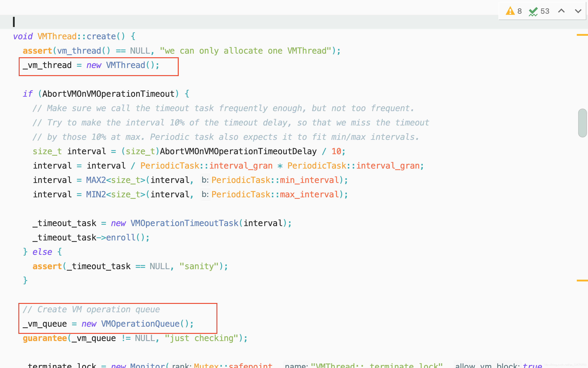Click VMOperationTimeoutTask constructor name

(x=184, y=223)
